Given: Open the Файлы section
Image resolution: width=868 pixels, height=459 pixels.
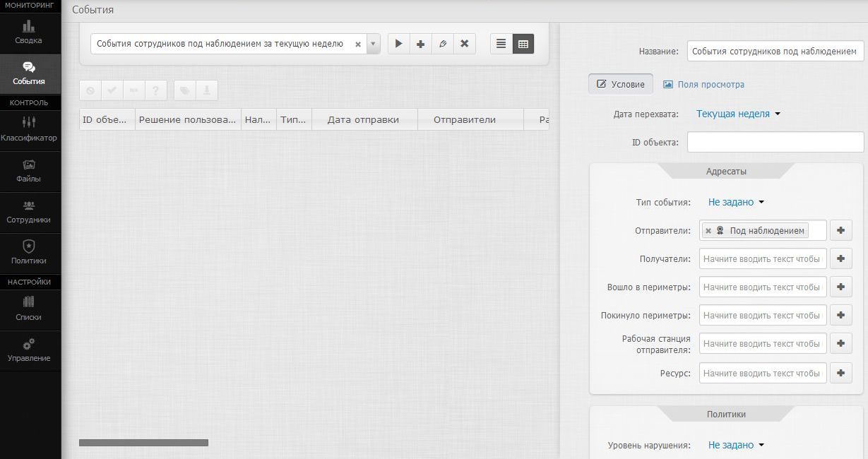Looking at the screenshot, I should [29, 171].
